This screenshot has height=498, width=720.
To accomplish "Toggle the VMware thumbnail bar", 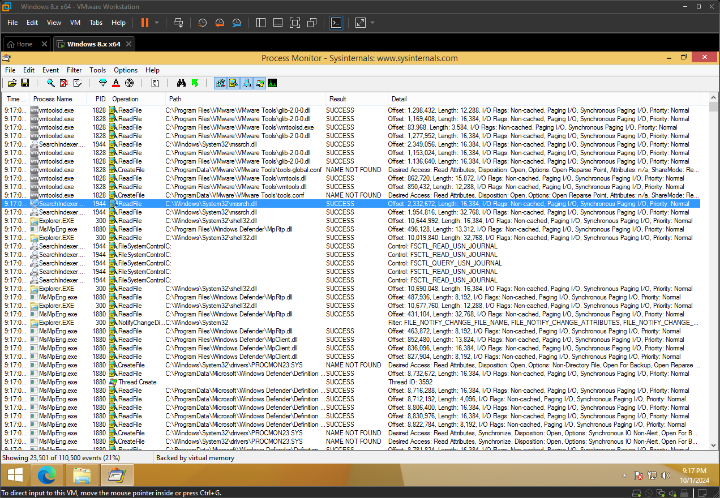I will (278, 22).
